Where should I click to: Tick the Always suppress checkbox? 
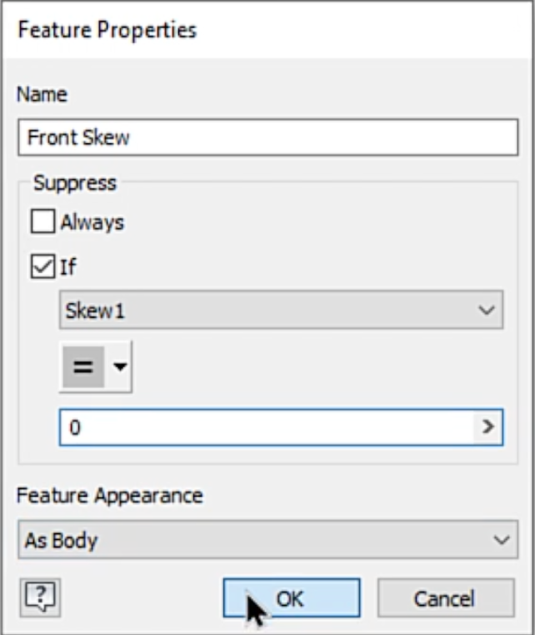point(43,222)
